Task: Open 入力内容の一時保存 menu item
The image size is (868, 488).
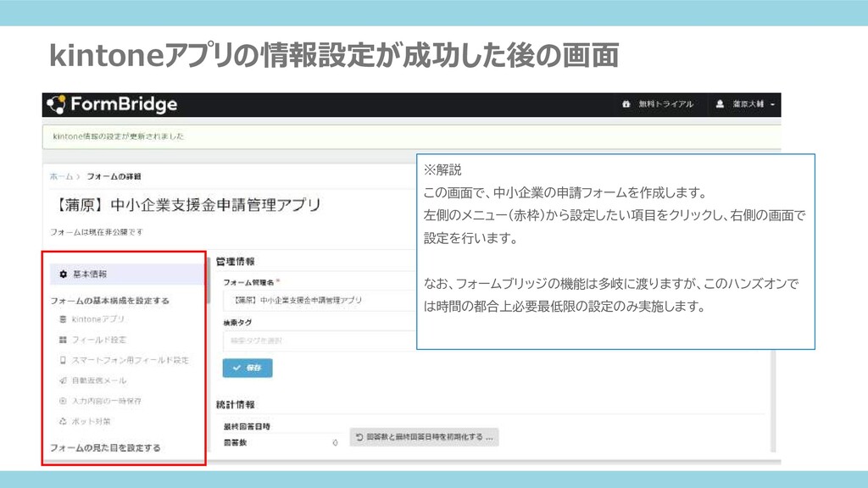Action: (x=106, y=401)
